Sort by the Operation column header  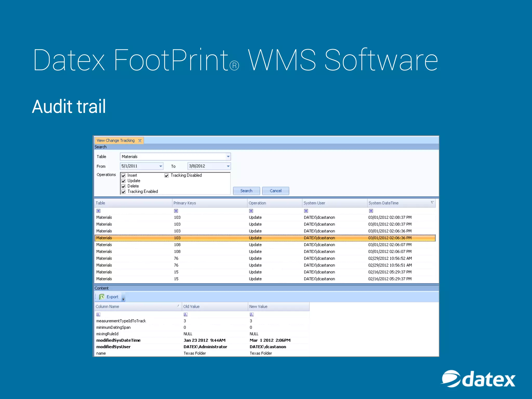click(275, 203)
